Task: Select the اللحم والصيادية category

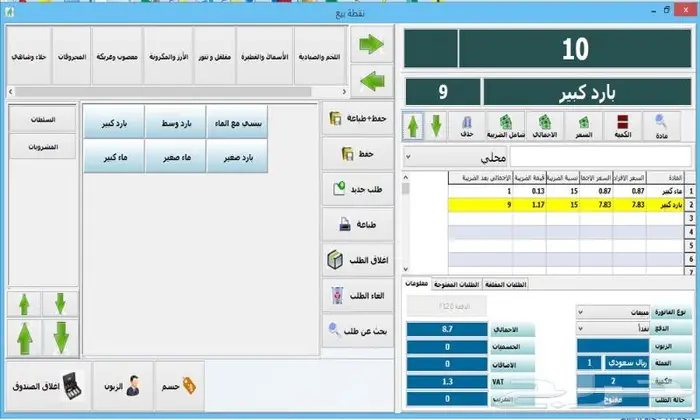Action: (x=320, y=56)
